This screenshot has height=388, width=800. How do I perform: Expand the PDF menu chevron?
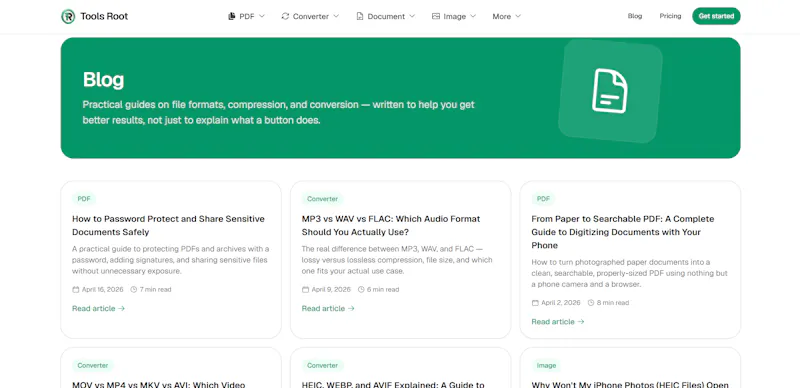click(x=262, y=16)
